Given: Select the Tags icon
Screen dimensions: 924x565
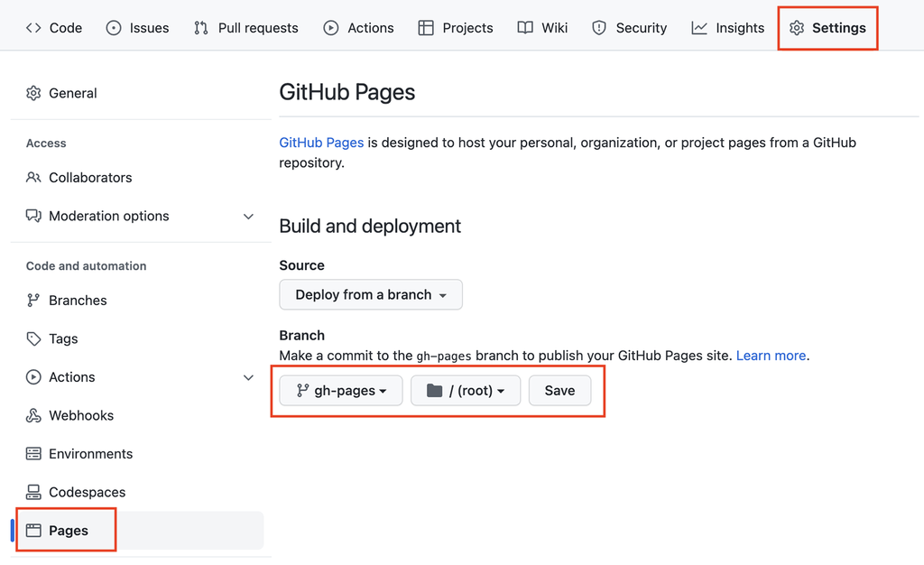Looking at the screenshot, I should point(33,338).
